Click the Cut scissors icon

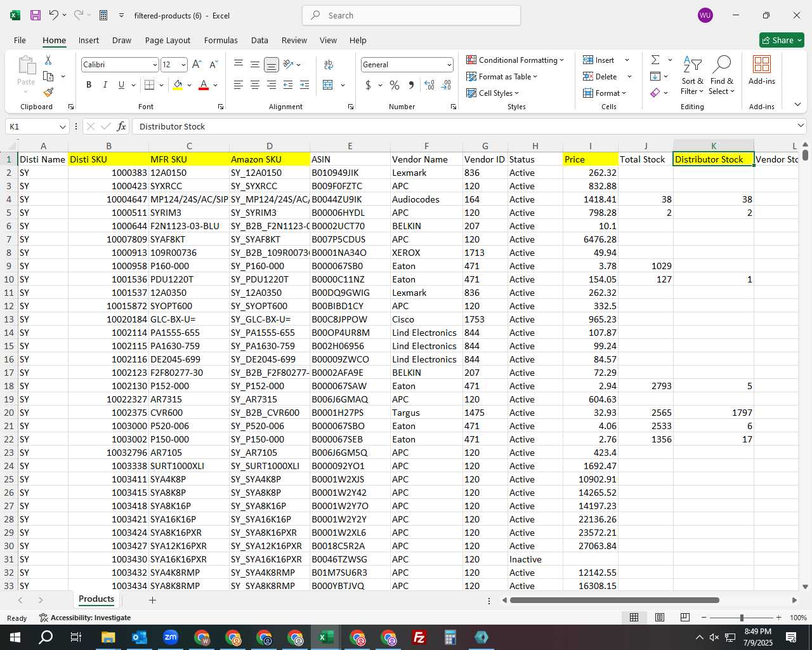pyautogui.click(x=48, y=60)
